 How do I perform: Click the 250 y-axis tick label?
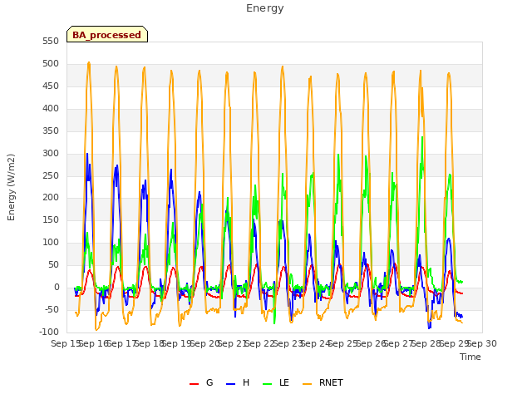[51, 175]
